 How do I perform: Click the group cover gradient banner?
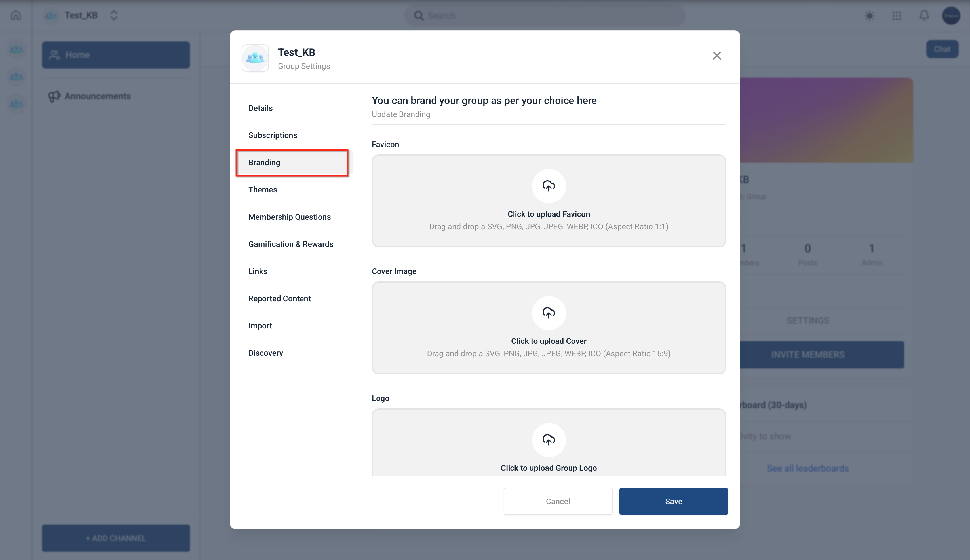826,120
